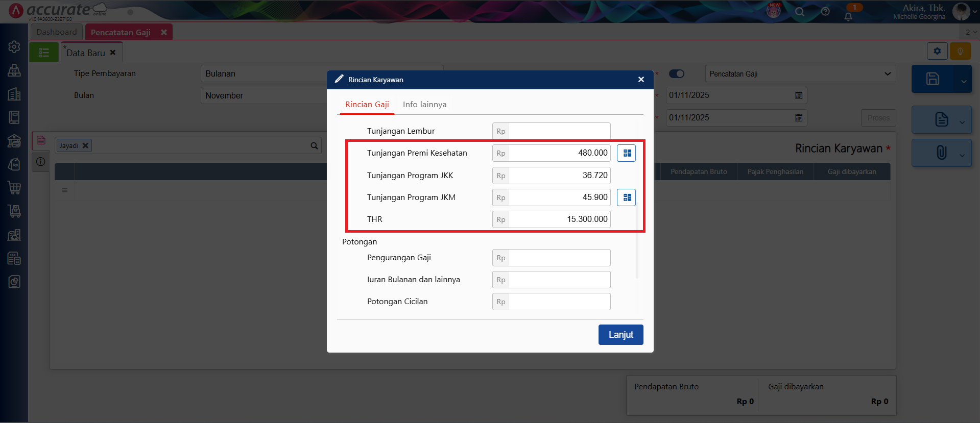Image resolution: width=980 pixels, height=423 pixels.
Task: Click the calculator icon beside Tunjangan Premi Kesehatan
Action: pyautogui.click(x=627, y=153)
